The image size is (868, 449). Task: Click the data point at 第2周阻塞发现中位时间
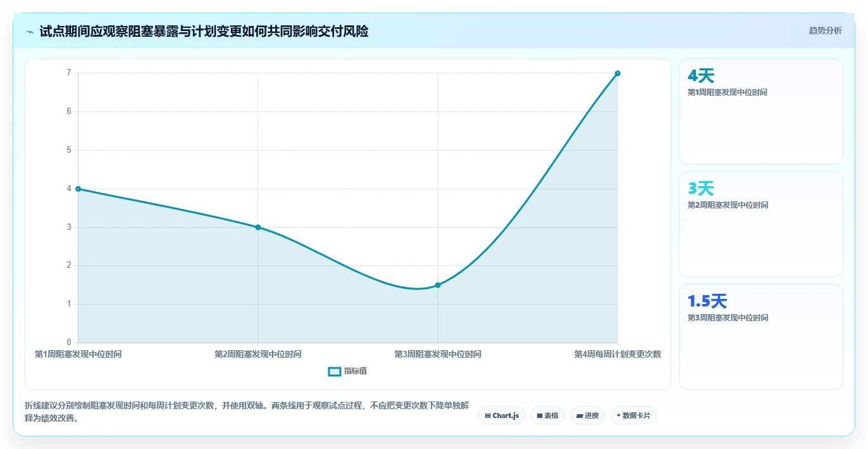click(x=257, y=227)
